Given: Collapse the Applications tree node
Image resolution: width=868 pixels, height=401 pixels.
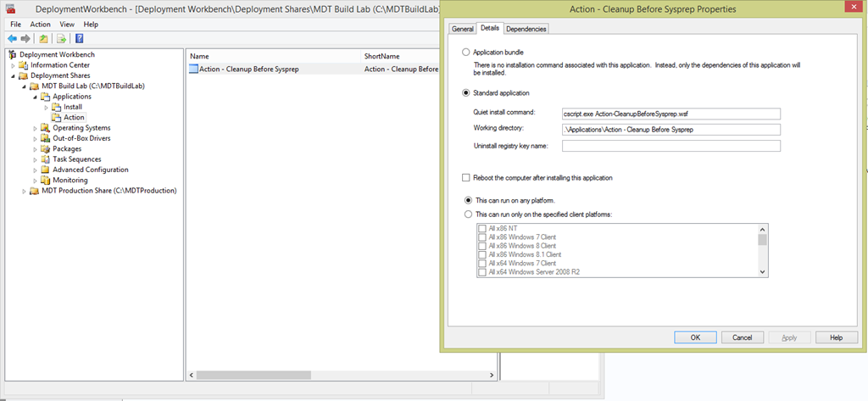Looking at the screenshot, I should (x=36, y=97).
